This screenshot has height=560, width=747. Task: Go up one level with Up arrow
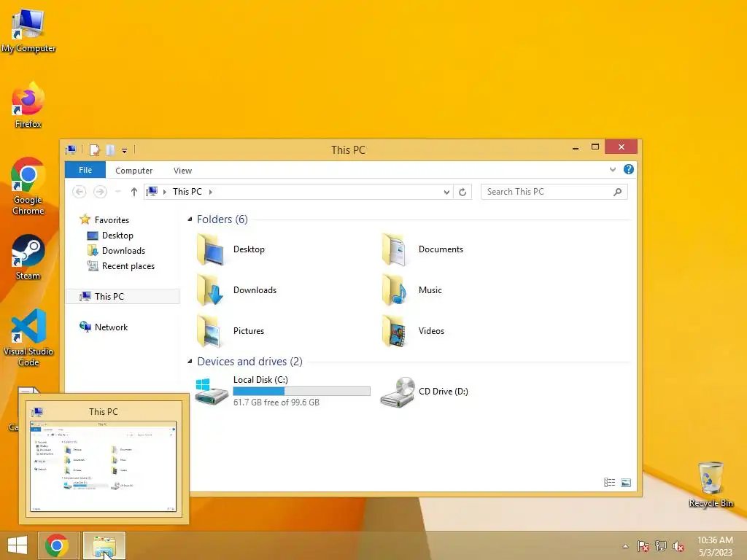coord(134,192)
